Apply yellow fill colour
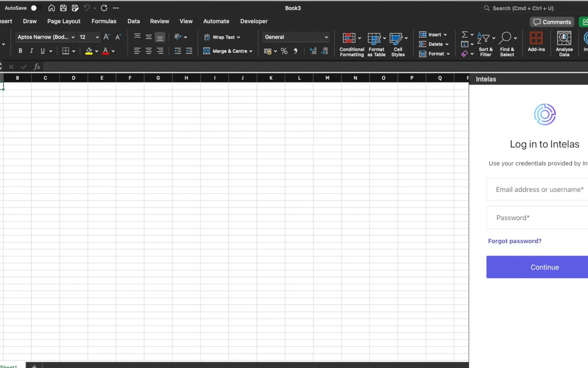The image size is (588, 368). pyautogui.click(x=89, y=51)
